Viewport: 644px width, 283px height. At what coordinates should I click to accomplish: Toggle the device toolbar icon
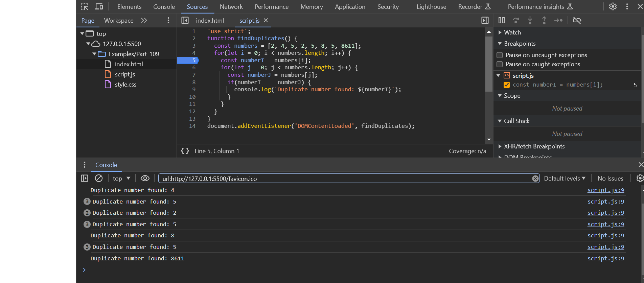[99, 6]
